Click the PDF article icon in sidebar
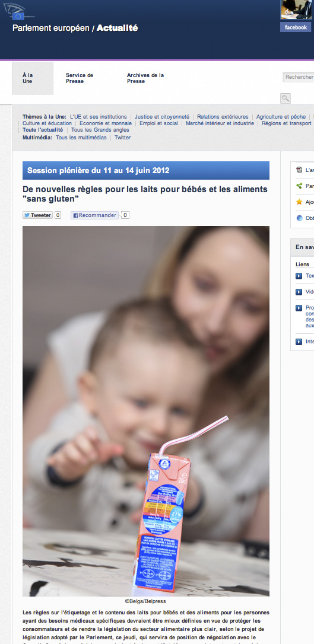 coord(299,170)
